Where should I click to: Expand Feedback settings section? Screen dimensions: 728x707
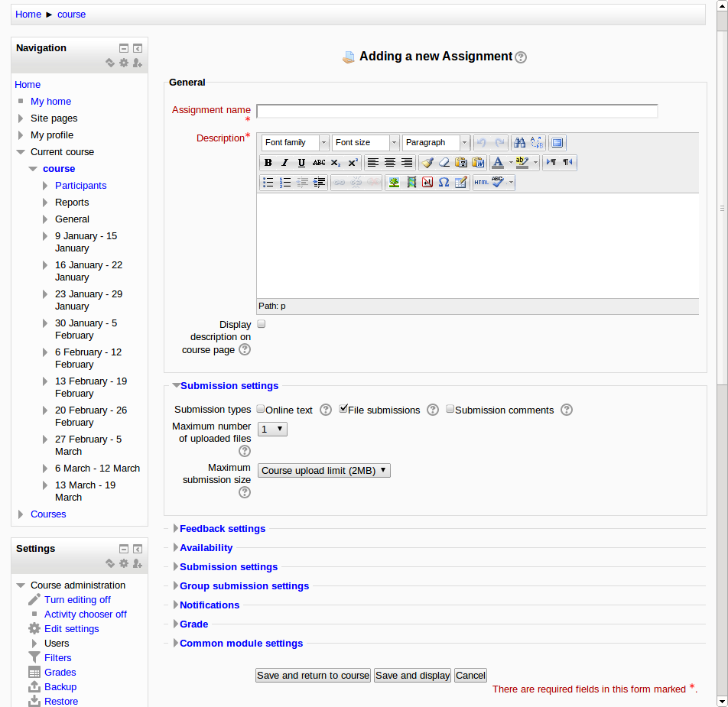(x=223, y=528)
